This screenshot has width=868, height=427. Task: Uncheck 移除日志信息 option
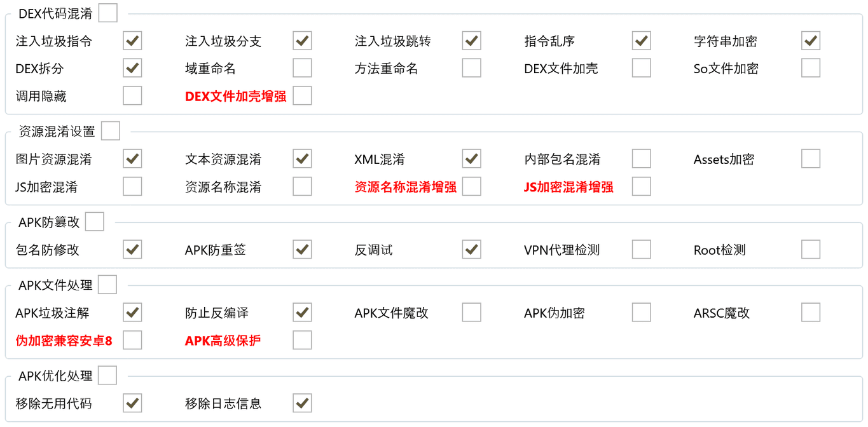tap(302, 403)
